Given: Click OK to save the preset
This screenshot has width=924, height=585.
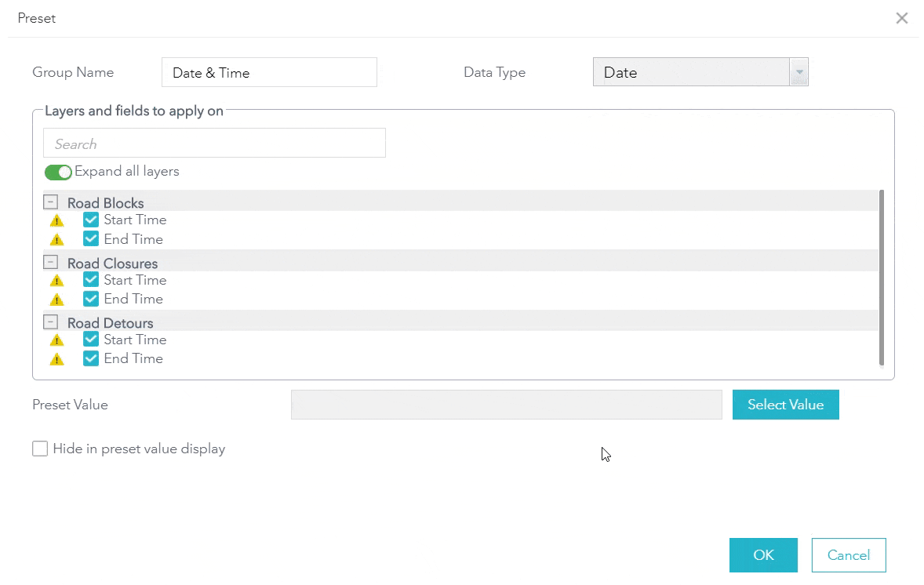Looking at the screenshot, I should [x=762, y=555].
